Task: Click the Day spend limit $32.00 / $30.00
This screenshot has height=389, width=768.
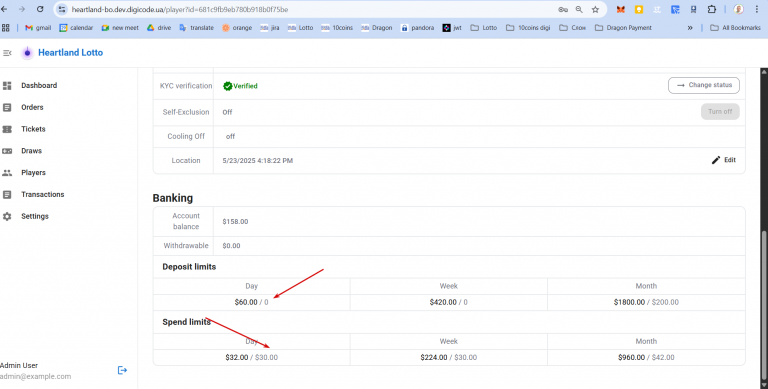Action: point(251,358)
